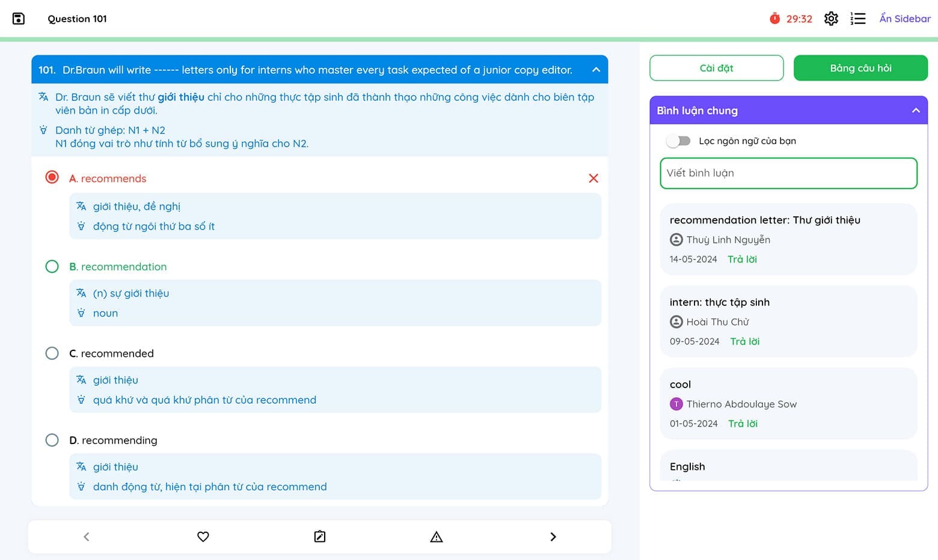Select answer D. recommending

(52, 440)
